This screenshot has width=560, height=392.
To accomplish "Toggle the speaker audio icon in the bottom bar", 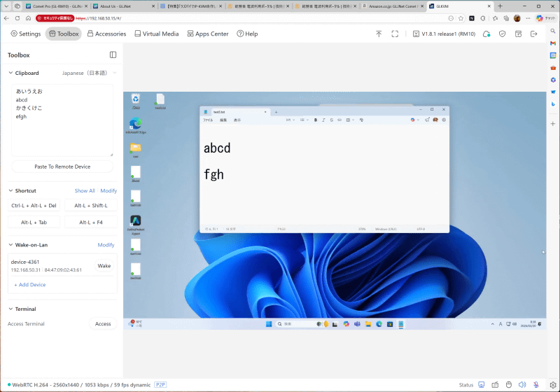I will [522, 384].
